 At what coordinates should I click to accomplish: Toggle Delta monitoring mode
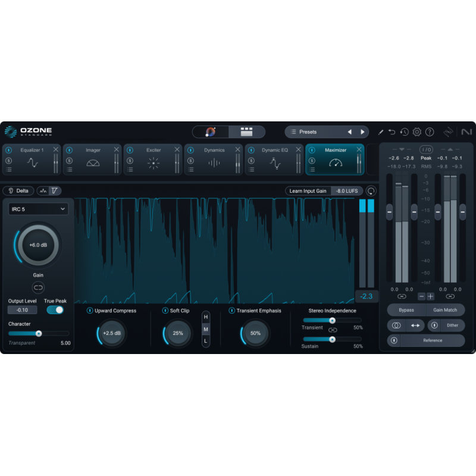[19, 190]
